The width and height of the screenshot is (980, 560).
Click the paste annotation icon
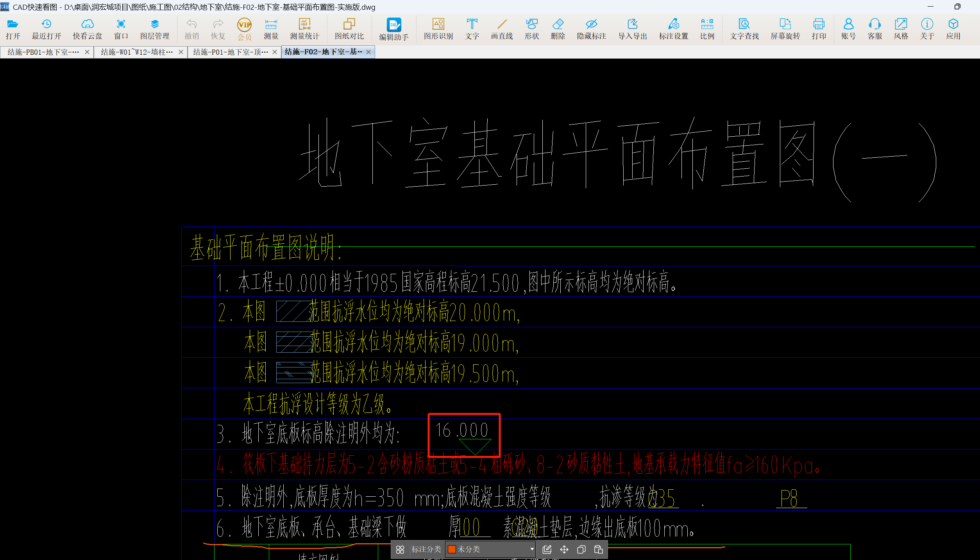click(599, 549)
